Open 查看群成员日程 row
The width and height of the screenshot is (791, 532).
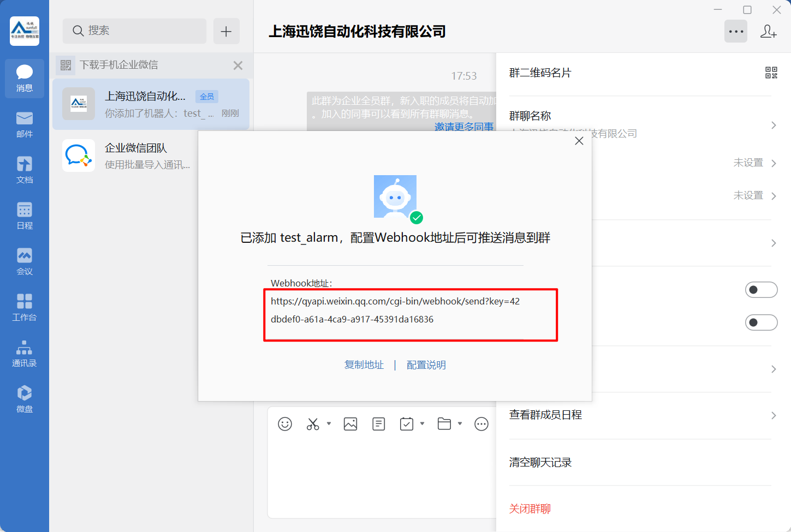tap(643, 415)
